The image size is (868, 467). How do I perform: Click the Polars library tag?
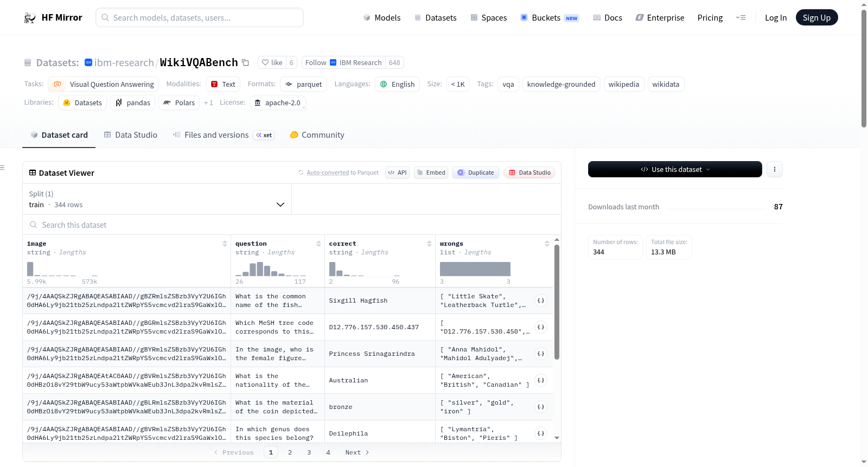coord(179,103)
